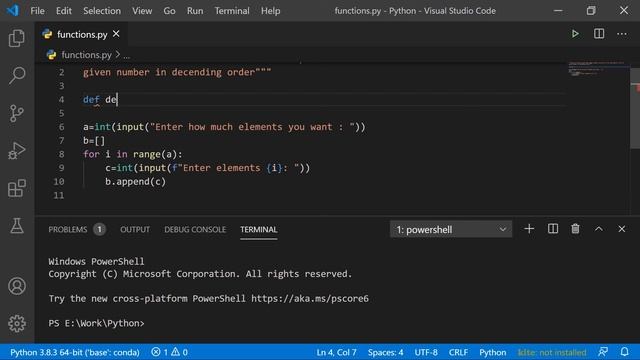The width and height of the screenshot is (640, 360).
Task: Open errors and warnings count in status bar
Action: coord(169,352)
